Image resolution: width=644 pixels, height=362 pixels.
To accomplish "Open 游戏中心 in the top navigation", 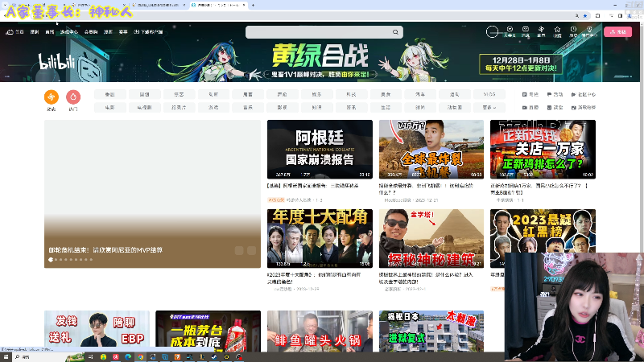I will 69,31.
